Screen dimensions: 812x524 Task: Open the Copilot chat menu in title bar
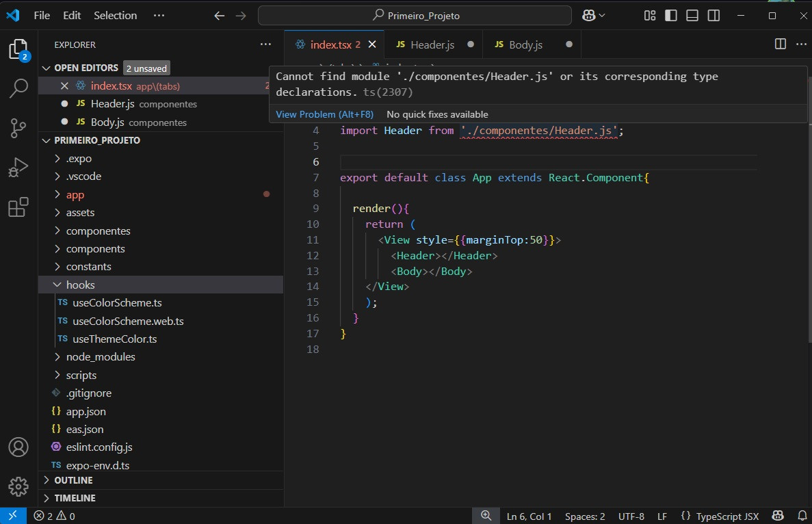click(594, 16)
